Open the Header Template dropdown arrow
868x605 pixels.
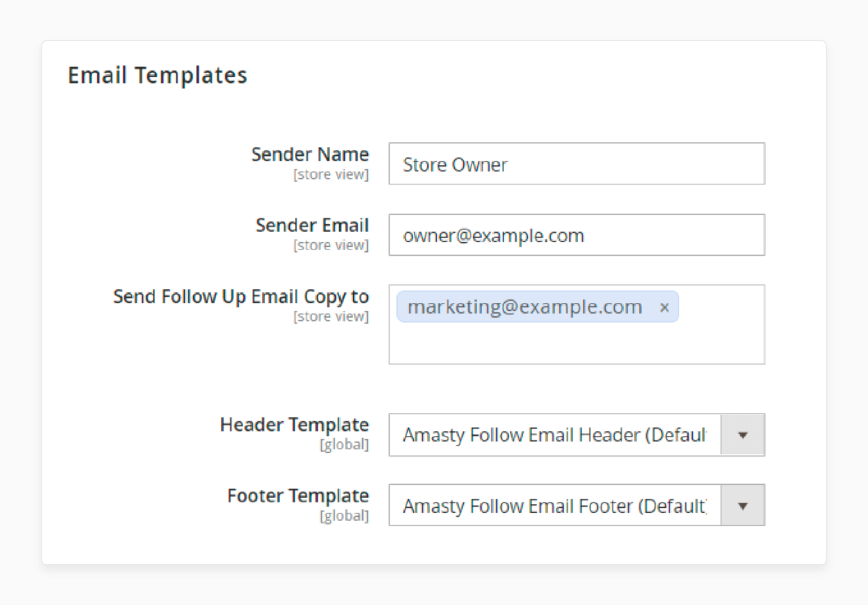pos(743,435)
